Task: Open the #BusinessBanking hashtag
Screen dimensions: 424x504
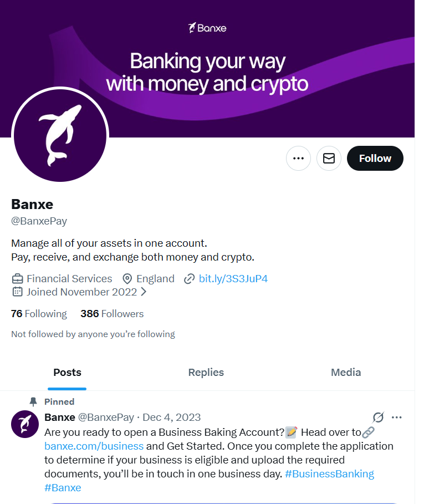Action: tap(329, 474)
